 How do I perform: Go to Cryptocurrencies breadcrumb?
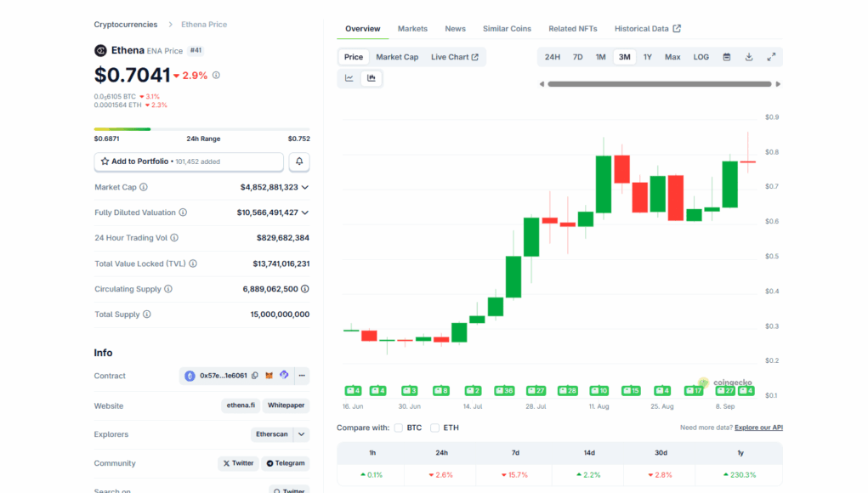pyautogui.click(x=126, y=25)
